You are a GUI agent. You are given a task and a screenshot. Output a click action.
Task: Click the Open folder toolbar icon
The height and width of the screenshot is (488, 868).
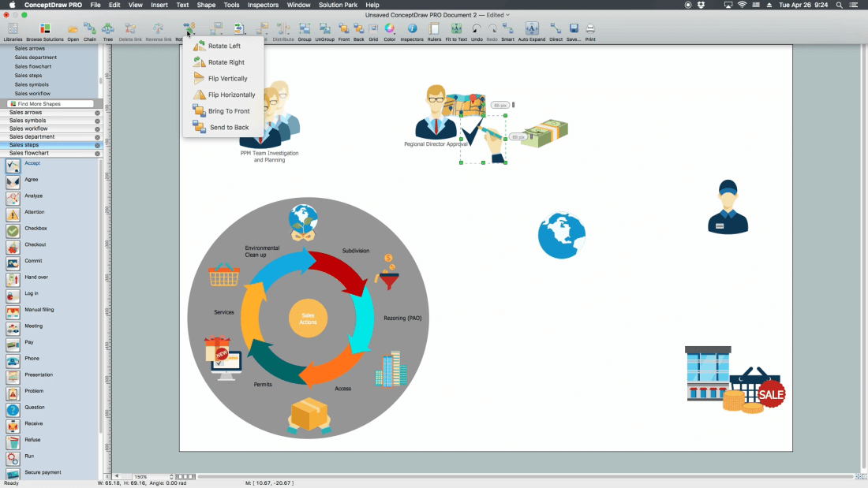point(73,32)
